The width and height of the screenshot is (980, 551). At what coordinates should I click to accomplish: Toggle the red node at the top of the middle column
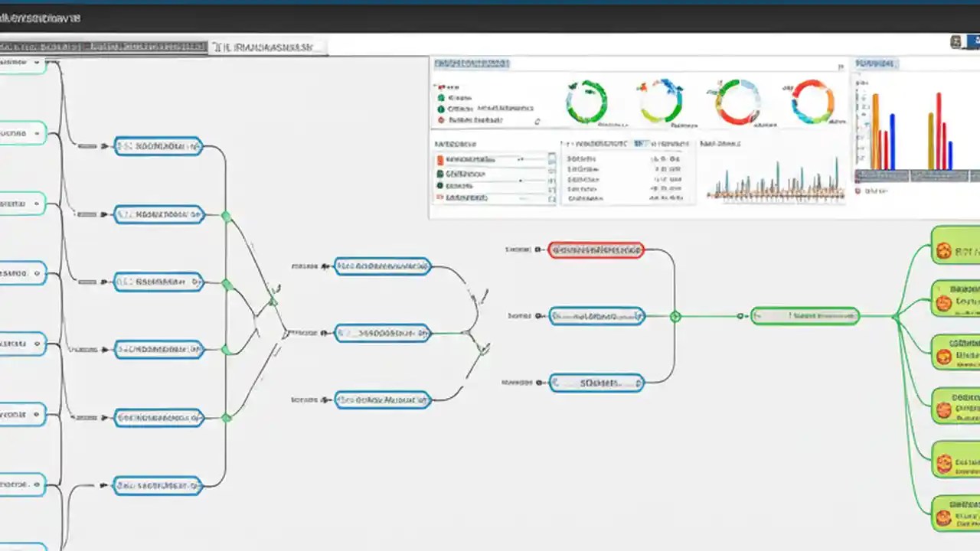596,249
